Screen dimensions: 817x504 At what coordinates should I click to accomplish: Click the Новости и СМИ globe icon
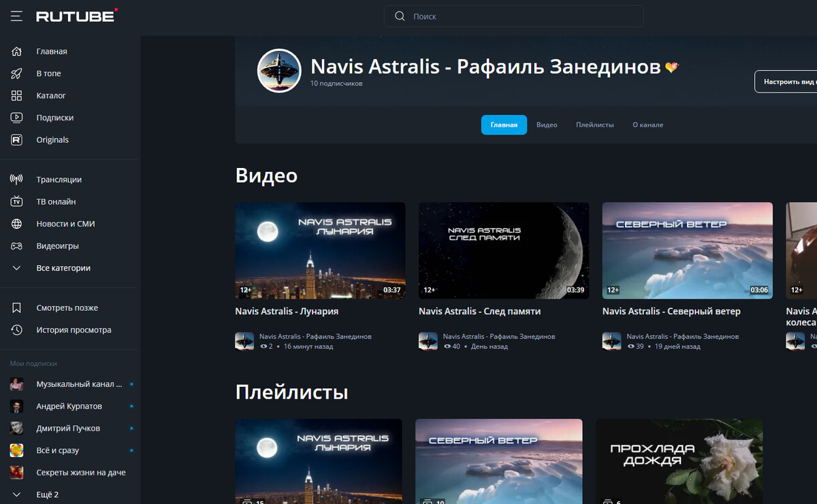pos(16,224)
